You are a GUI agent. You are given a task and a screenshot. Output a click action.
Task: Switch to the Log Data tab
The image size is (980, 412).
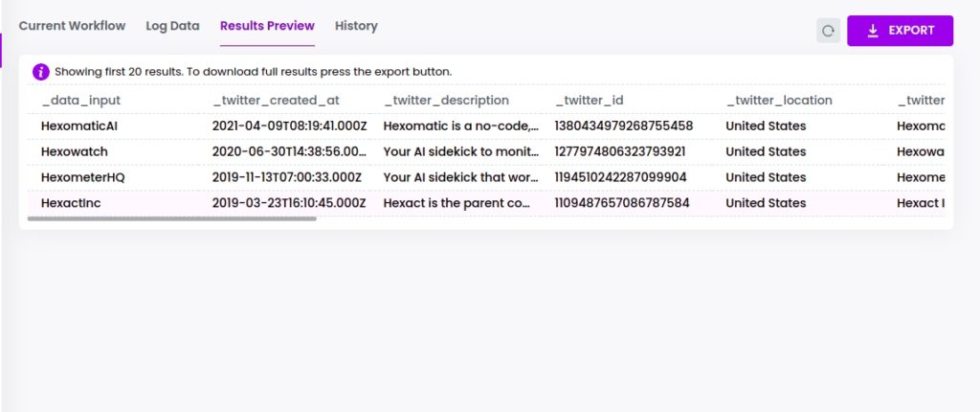pos(172,26)
